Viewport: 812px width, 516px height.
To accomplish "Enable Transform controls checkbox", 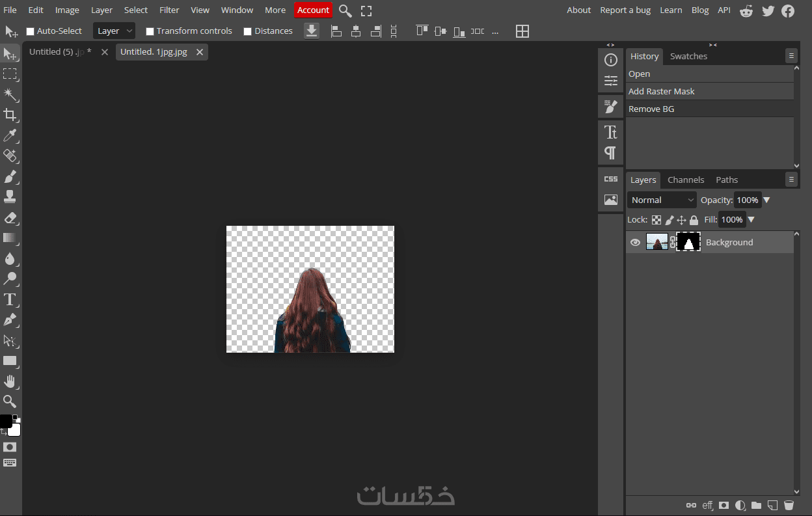I will coord(150,31).
